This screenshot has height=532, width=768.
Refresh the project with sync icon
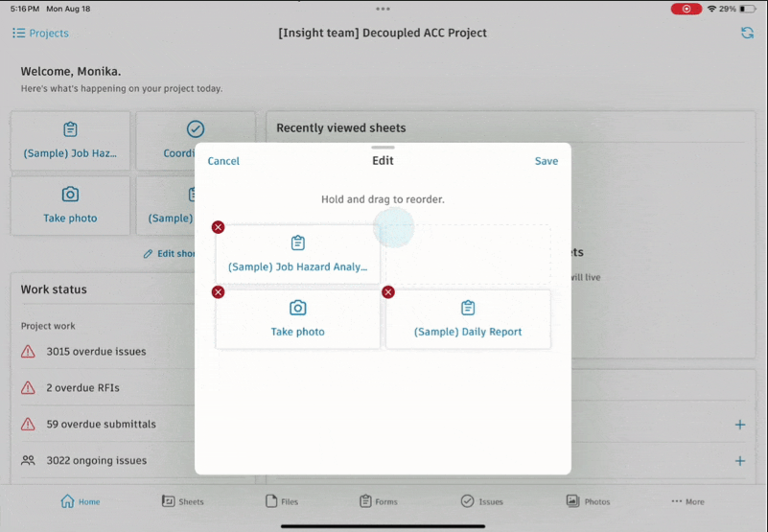[x=748, y=33]
